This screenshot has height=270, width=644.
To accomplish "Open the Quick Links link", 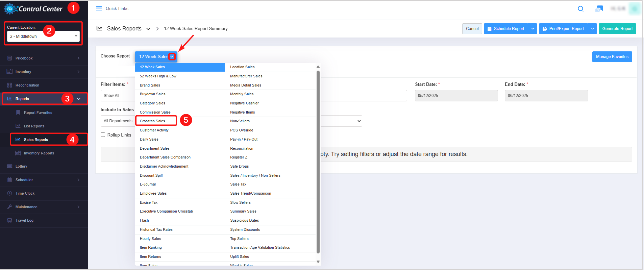I will [x=117, y=8].
